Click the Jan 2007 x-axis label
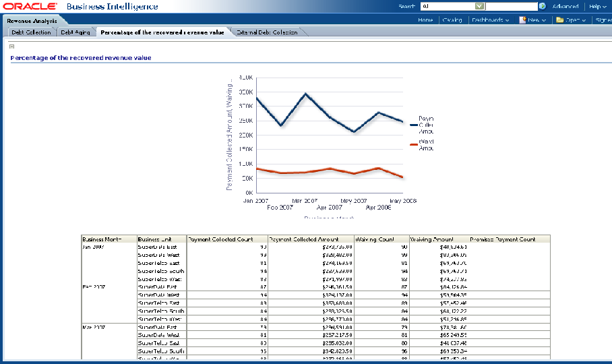612x364 pixels. [255, 201]
